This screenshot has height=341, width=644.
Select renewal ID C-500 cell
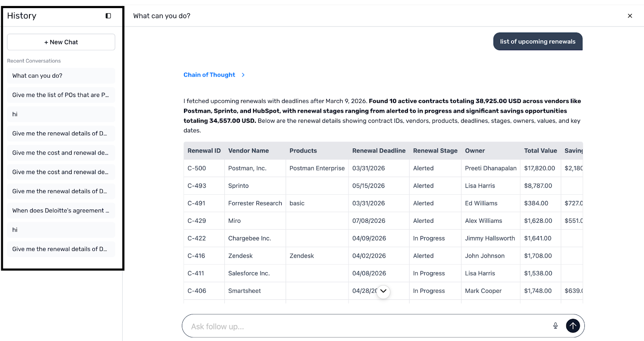(197, 168)
